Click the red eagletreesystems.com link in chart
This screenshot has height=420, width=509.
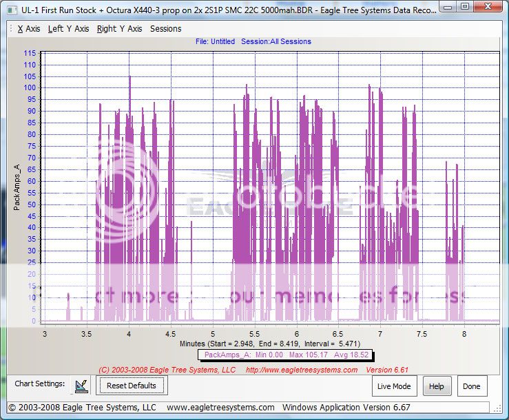pos(302,370)
